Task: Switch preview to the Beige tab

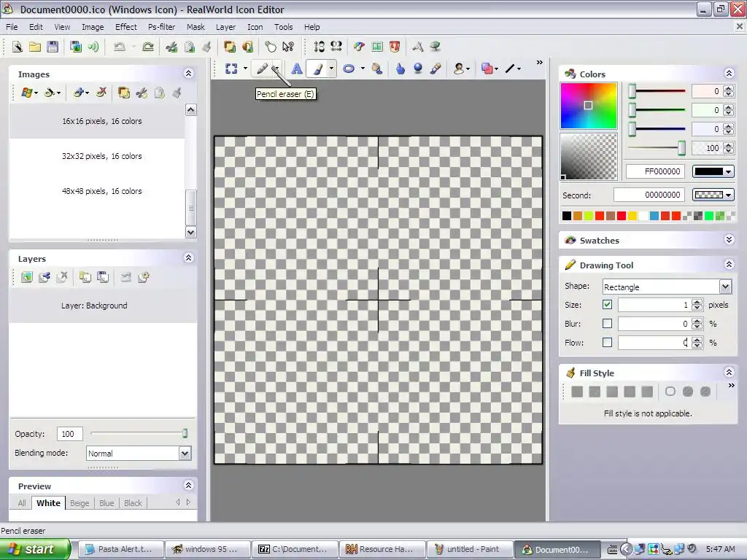Action: pos(80,503)
